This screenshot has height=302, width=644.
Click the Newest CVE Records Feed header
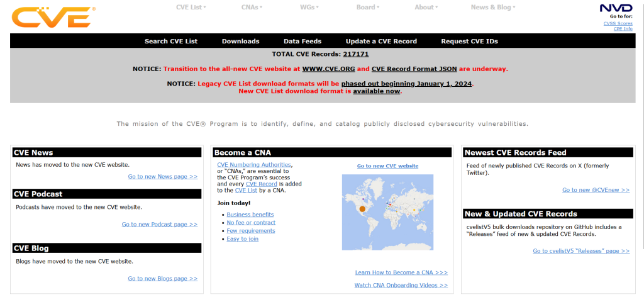[x=548, y=152]
